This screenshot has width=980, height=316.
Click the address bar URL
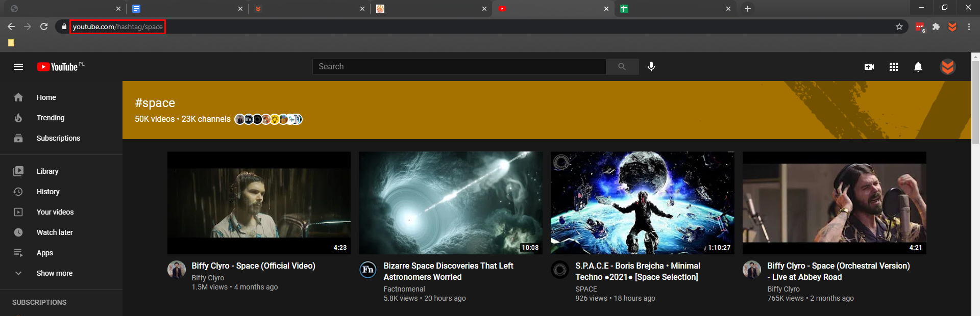pyautogui.click(x=117, y=27)
